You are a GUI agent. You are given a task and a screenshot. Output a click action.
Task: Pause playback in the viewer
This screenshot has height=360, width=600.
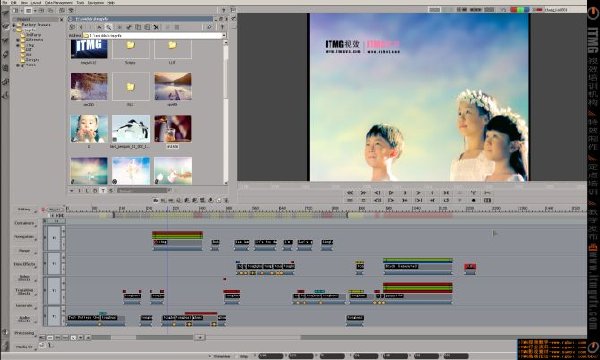tap(405, 193)
